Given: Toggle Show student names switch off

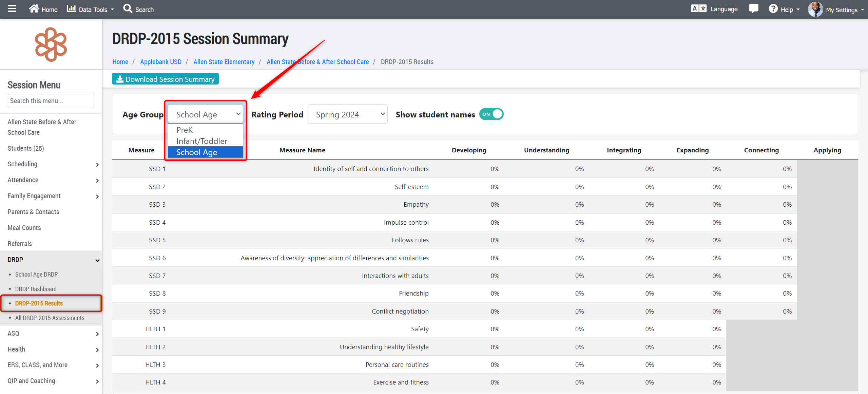Looking at the screenshot, I should 491,114.
